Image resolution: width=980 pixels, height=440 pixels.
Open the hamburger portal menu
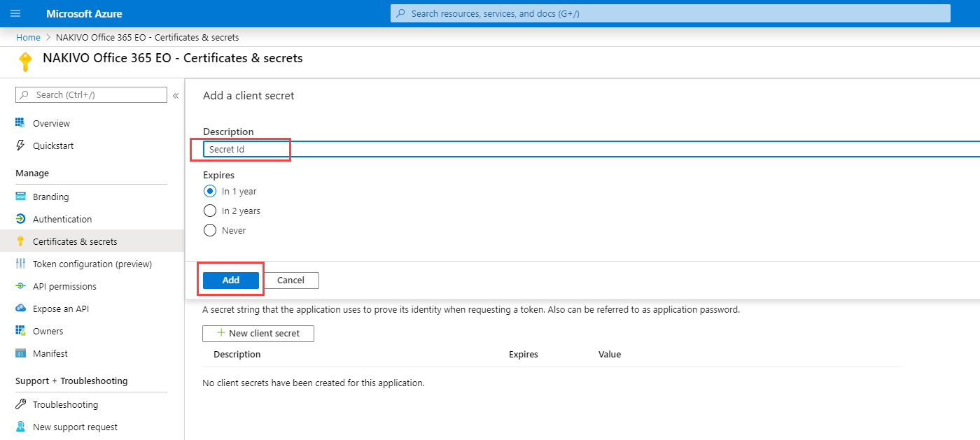coord(15,13)
